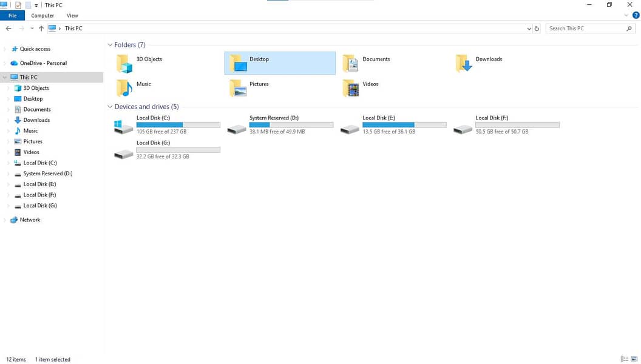Select the Desktop folder in main pane
641x364 pixels.
[x=280, y=63]
